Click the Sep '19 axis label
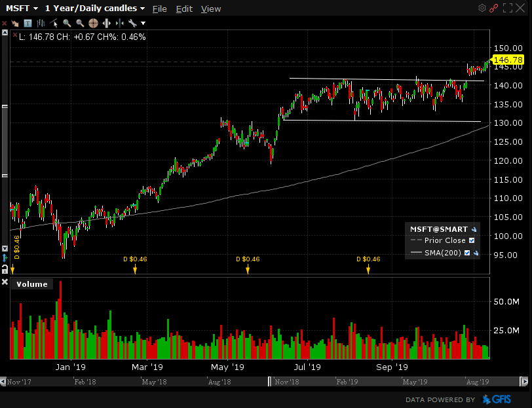 392,367
